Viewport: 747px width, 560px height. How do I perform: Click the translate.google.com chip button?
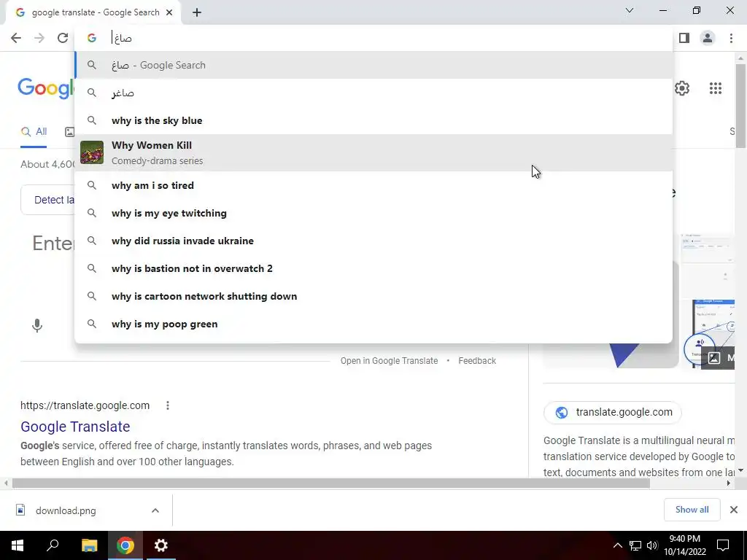[612, 413]
